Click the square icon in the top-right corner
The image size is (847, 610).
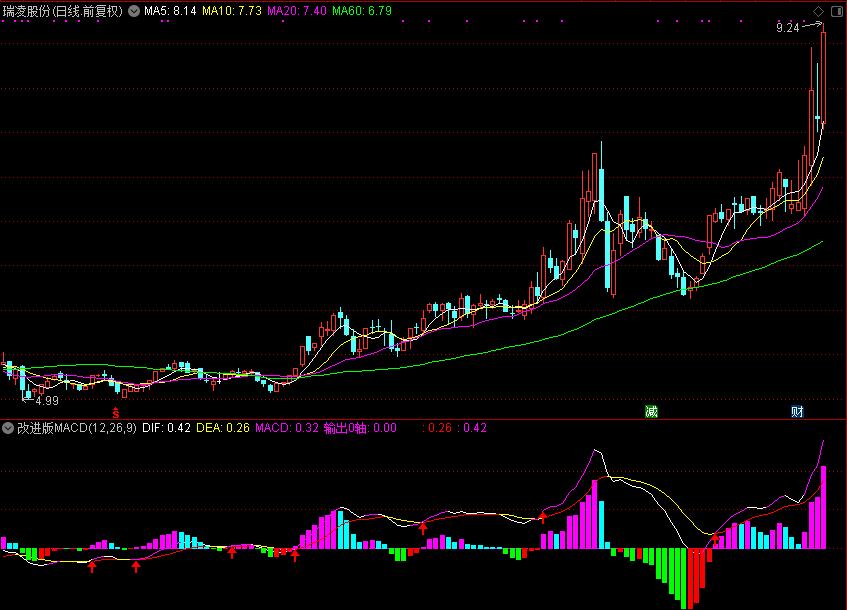(835, 11)
